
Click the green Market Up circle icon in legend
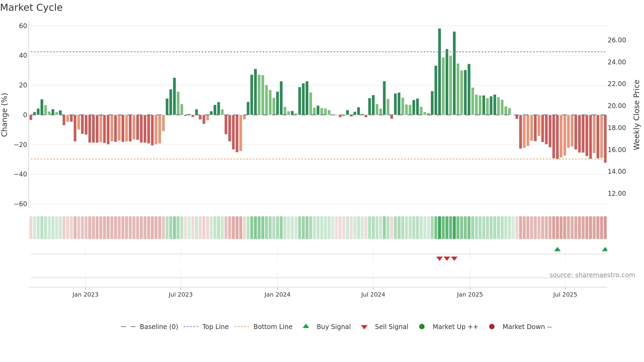(422, 327)
